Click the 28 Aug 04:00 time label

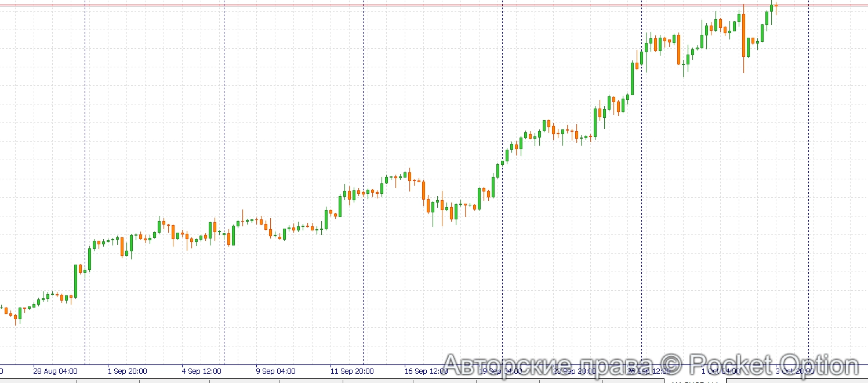(x=55, y=371)
